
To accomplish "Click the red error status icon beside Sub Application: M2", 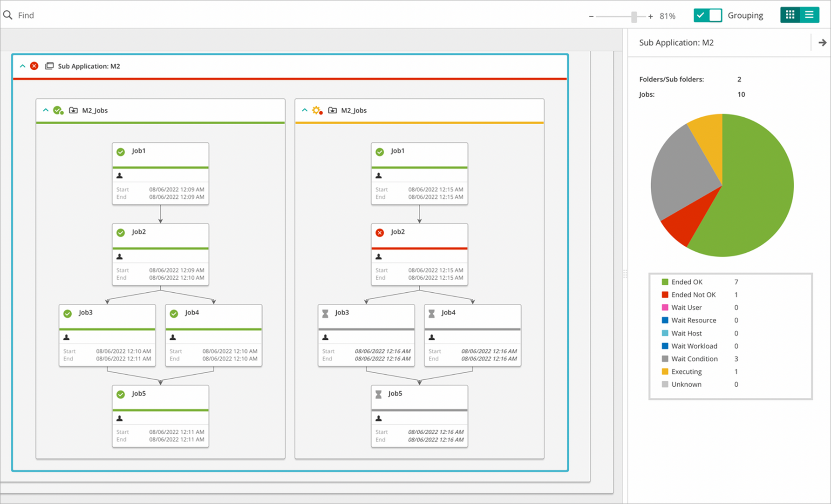I will [34, 66].
